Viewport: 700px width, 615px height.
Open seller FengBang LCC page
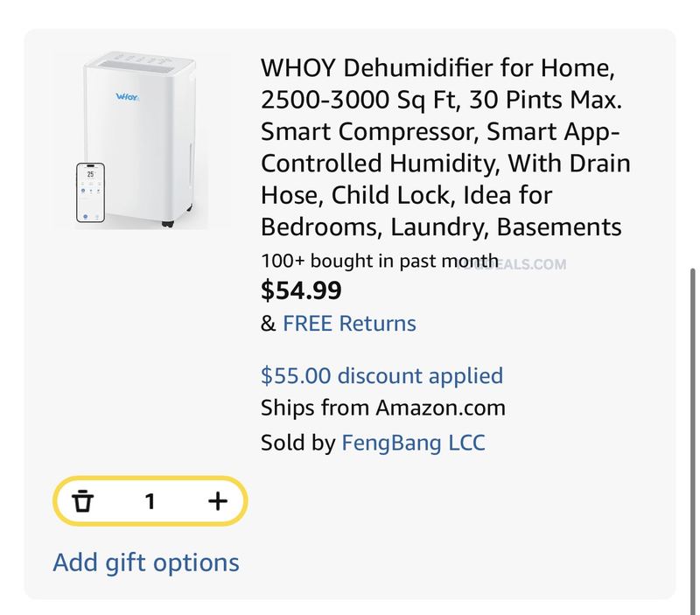click(413, 443)
